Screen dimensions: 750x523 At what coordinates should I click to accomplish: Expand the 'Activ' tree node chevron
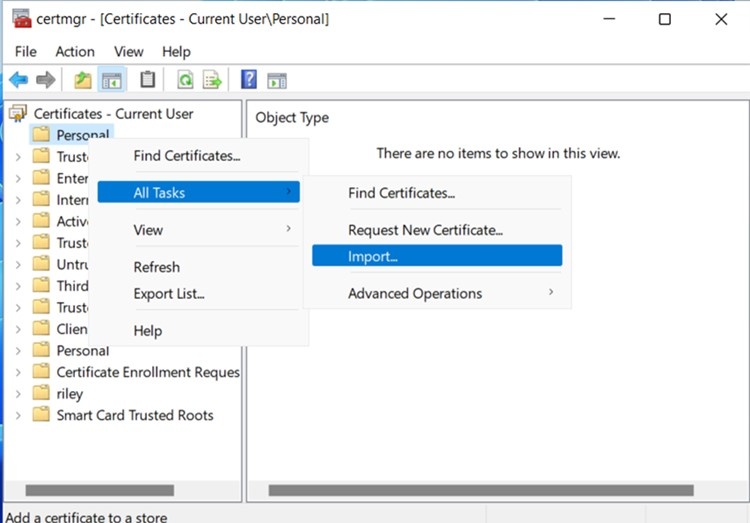point(18,222)
